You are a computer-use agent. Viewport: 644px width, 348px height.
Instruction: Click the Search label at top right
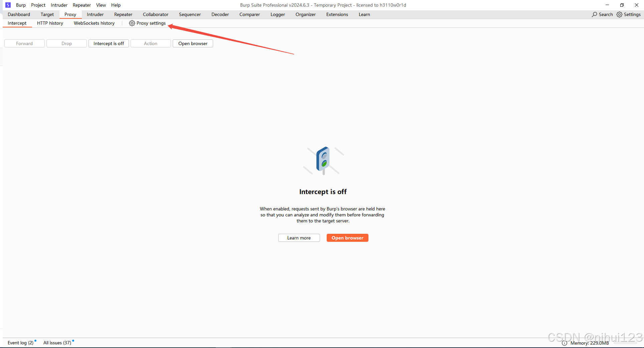606,14
